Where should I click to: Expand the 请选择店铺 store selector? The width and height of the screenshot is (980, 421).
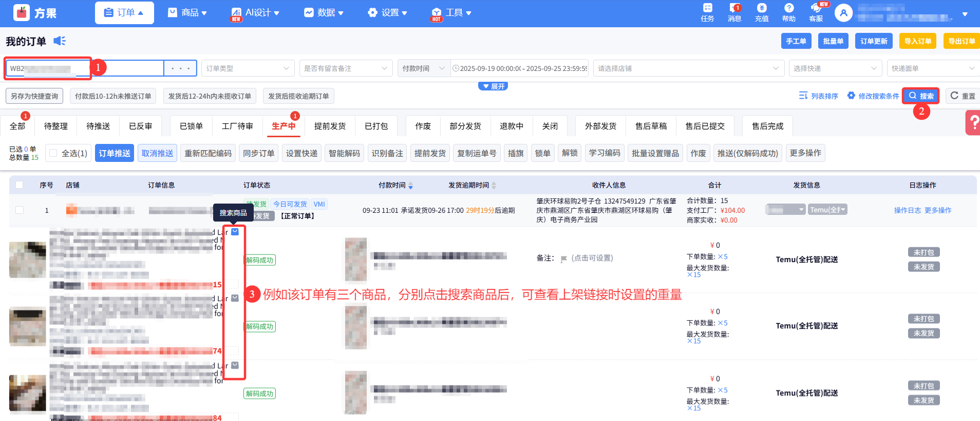click(688, 68)
